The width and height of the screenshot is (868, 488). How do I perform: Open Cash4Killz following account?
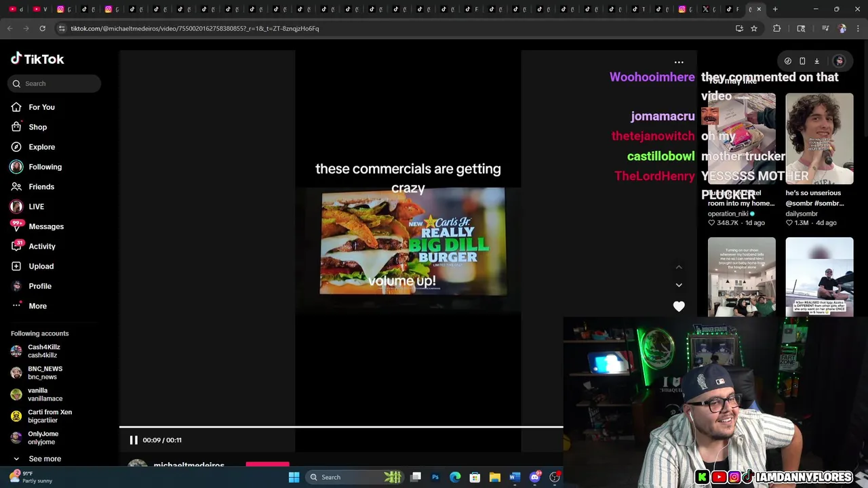pyautogui.click(x=43, y=351)
